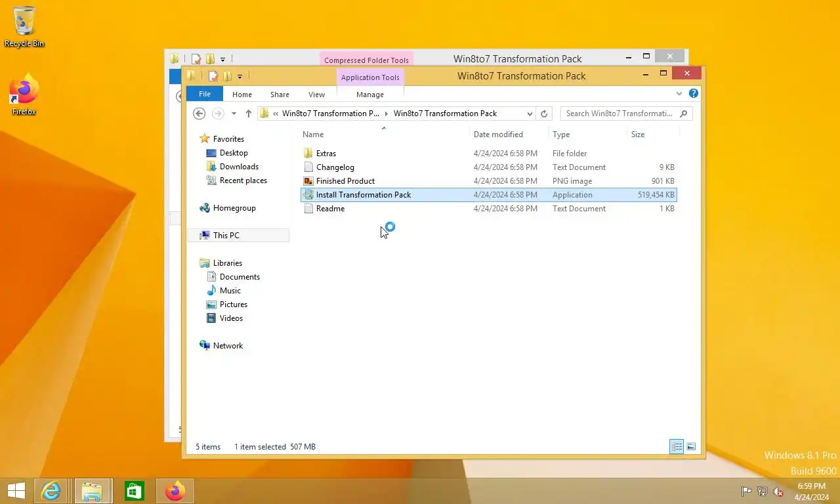Refresh the current folder view

coord(543,114)
